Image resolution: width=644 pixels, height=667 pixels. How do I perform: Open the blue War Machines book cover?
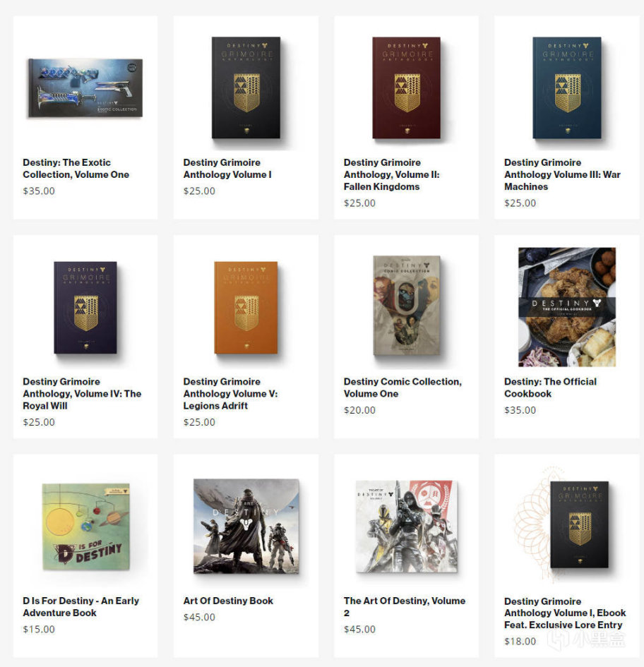tap(567, 88)
